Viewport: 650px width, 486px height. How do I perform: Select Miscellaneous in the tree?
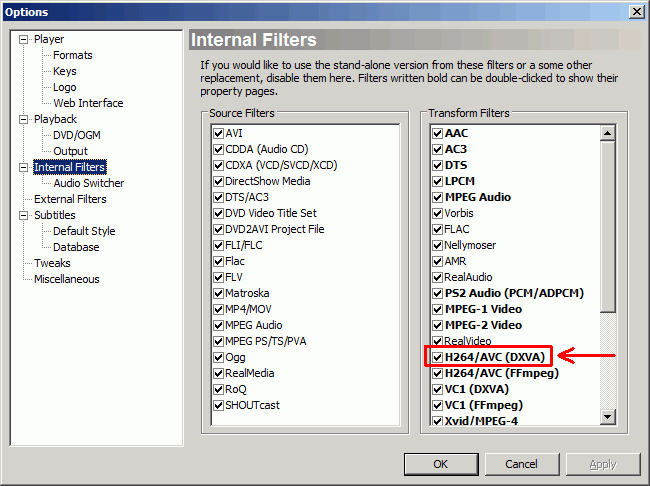pyautogui.click(x=67, y=279)
